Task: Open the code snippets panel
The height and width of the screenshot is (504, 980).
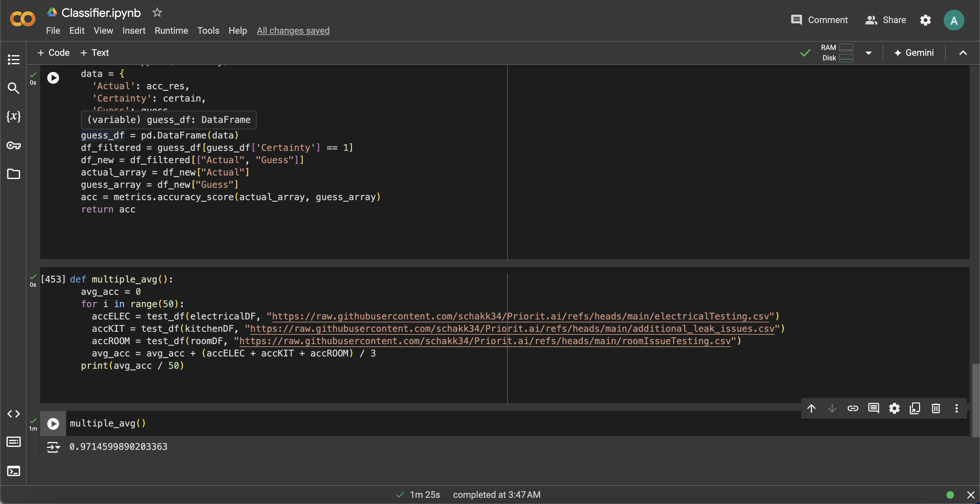Action: tap(13, 414)
